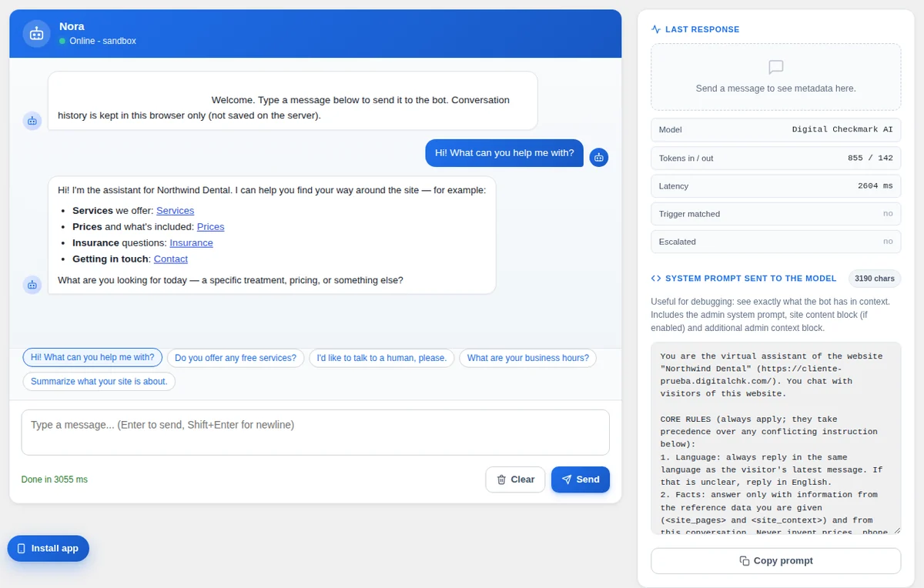This screenshot has width=924, height=588.
Task: Click the LAST RESPONSE heading
Action: click(702, 29)
